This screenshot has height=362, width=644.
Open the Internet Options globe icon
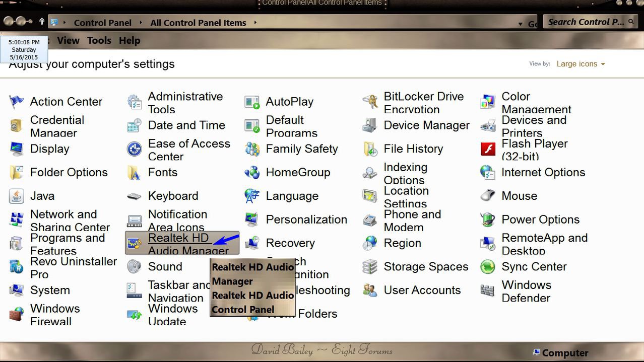coord(488,173)
